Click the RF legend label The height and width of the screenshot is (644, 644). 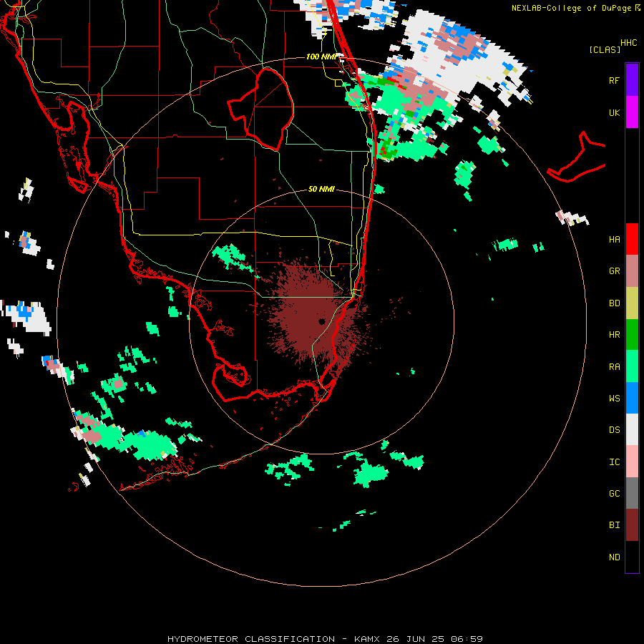click(x=614, y=80)
